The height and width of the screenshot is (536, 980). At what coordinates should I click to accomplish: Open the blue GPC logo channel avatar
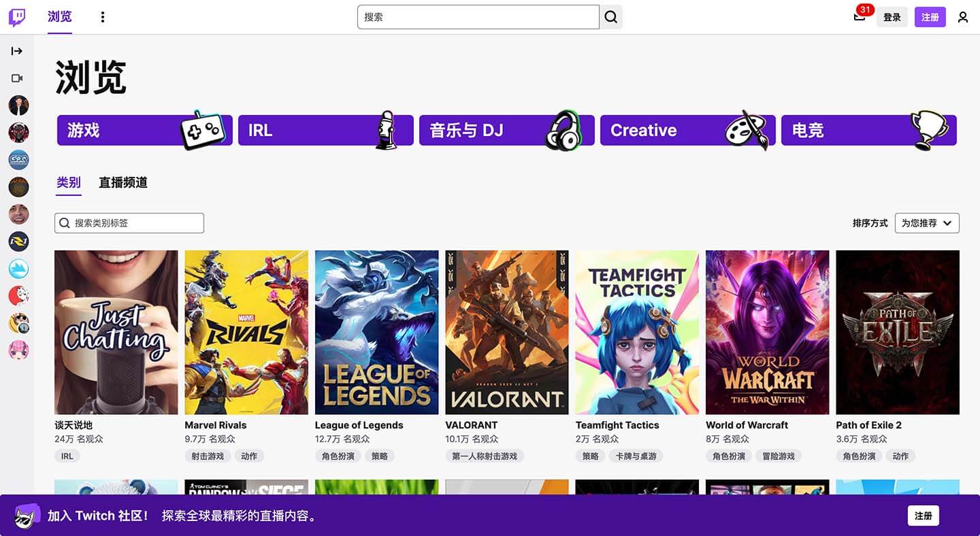18,160
